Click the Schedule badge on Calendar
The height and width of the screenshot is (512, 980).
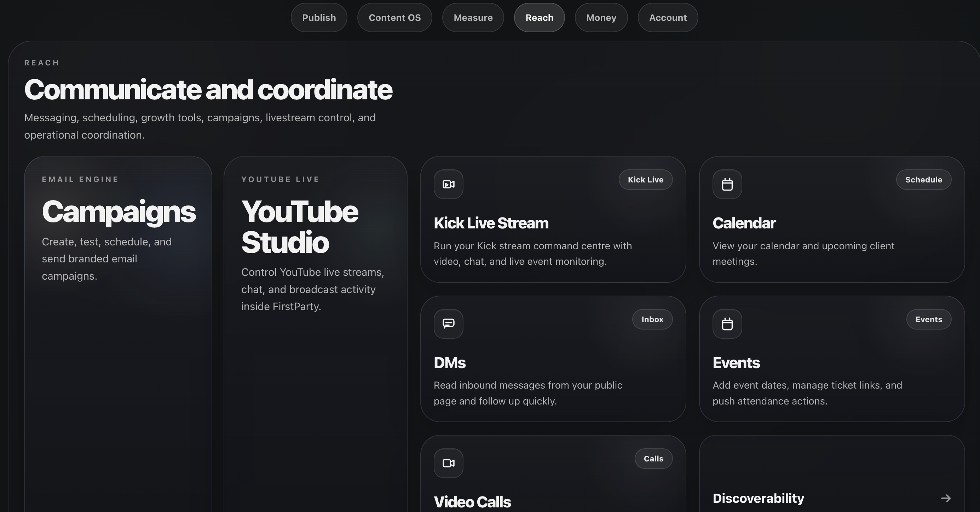coord(924,180)
